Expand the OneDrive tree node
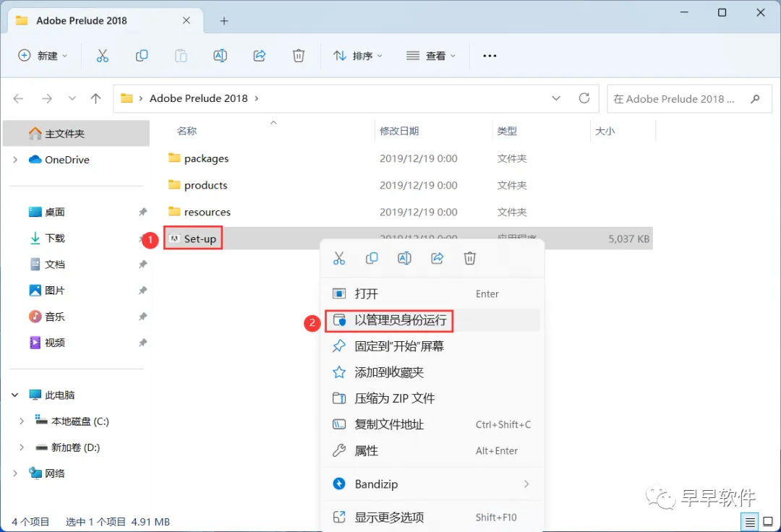This screenshot has height=532, width=781. point(15,160)
